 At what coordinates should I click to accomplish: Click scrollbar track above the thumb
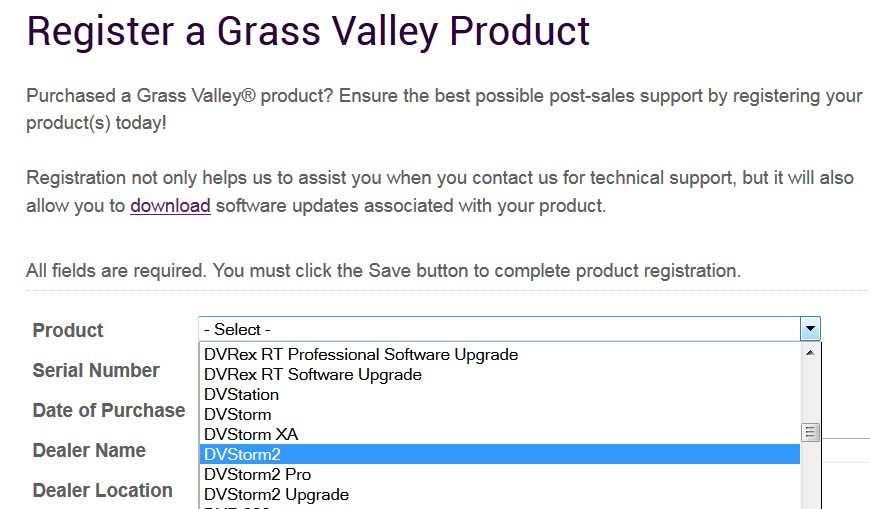811,390
